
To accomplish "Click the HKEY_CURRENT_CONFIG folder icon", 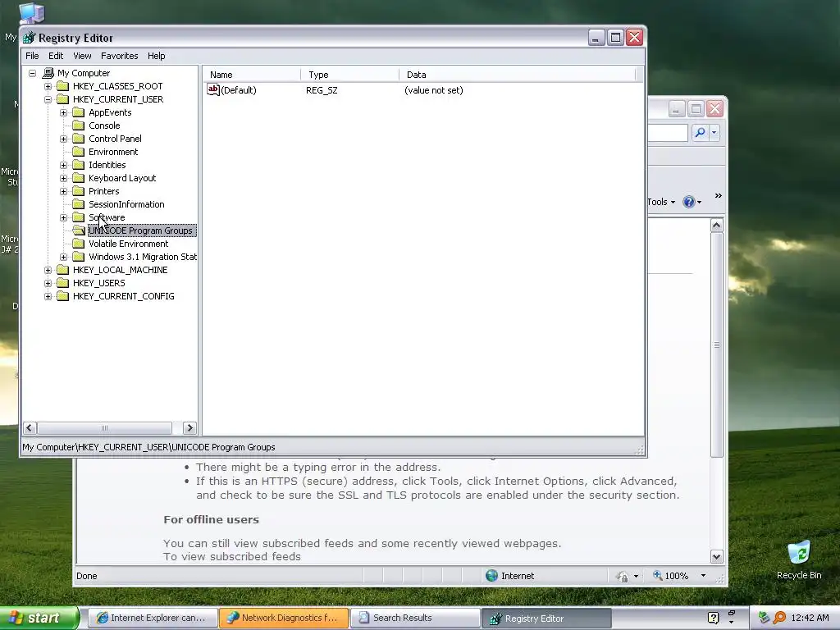I will coord(63,295).
